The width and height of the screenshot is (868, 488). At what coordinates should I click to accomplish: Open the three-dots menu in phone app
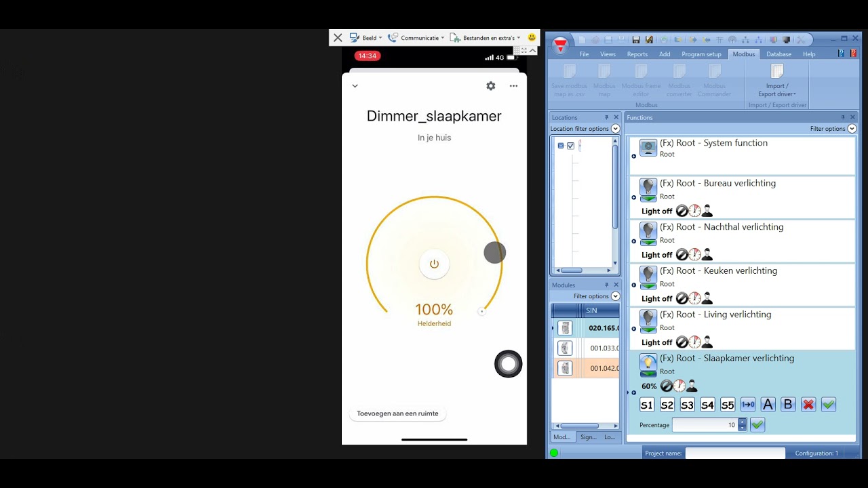click(x=513, y=86)
